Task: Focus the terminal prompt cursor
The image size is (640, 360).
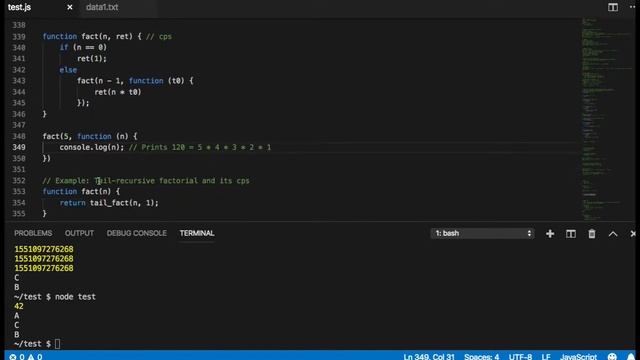Action: pyautogui.click(x=58, y=344)
